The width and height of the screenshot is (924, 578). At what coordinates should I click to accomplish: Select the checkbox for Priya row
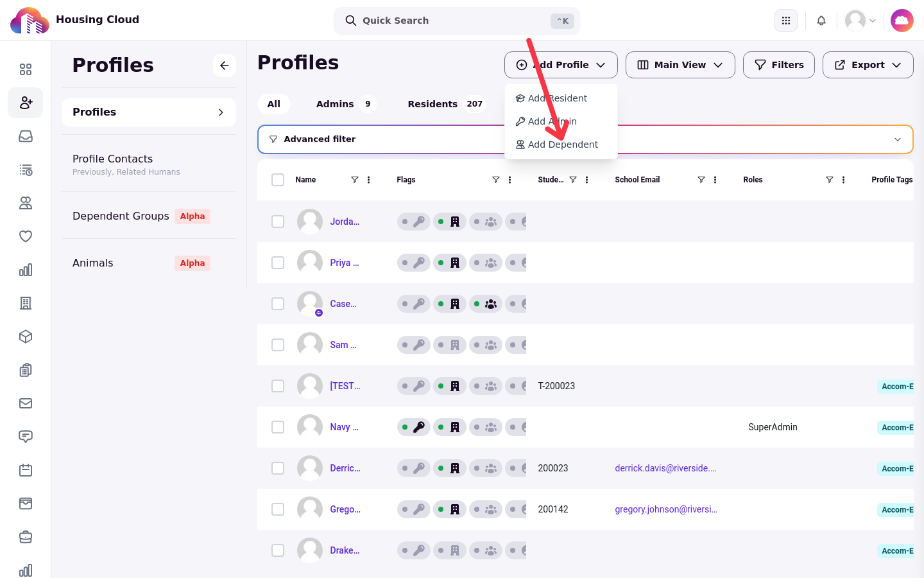278,263
